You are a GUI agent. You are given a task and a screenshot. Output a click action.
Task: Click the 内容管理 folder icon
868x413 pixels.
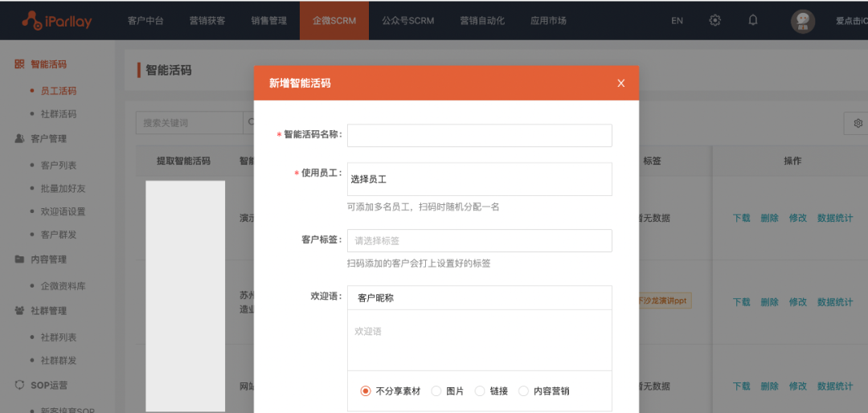[x=19, y=259]
